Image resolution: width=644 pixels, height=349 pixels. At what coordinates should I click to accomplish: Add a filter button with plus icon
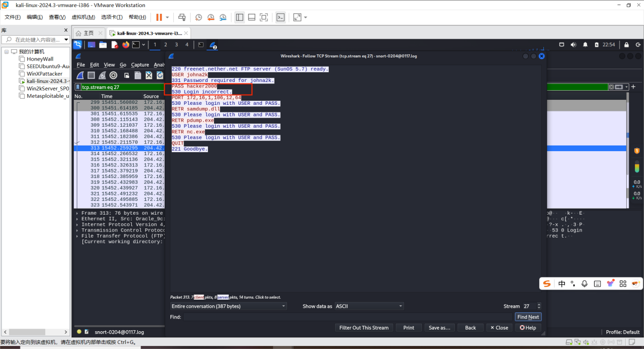(633, 87)
